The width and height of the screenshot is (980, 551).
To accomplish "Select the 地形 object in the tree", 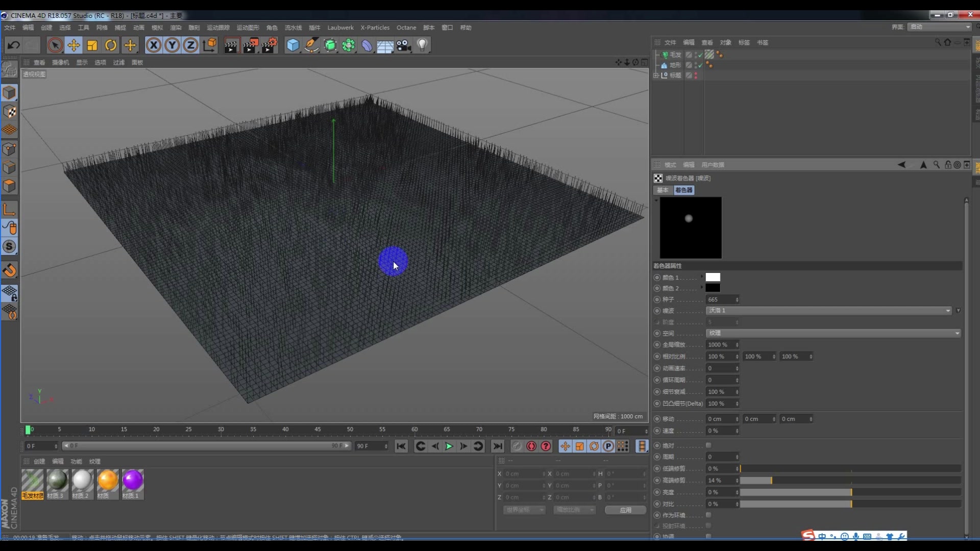I will click(675, 65).
